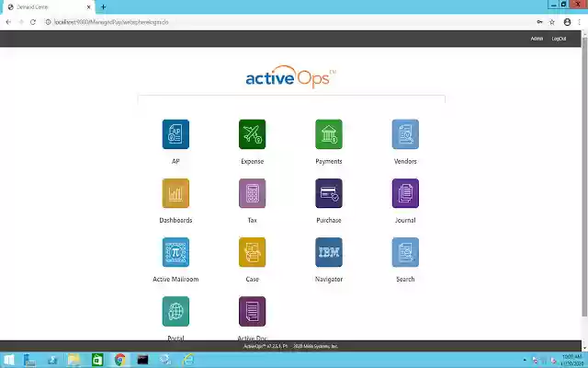Reload the page with refresh button

click(33, 22)
